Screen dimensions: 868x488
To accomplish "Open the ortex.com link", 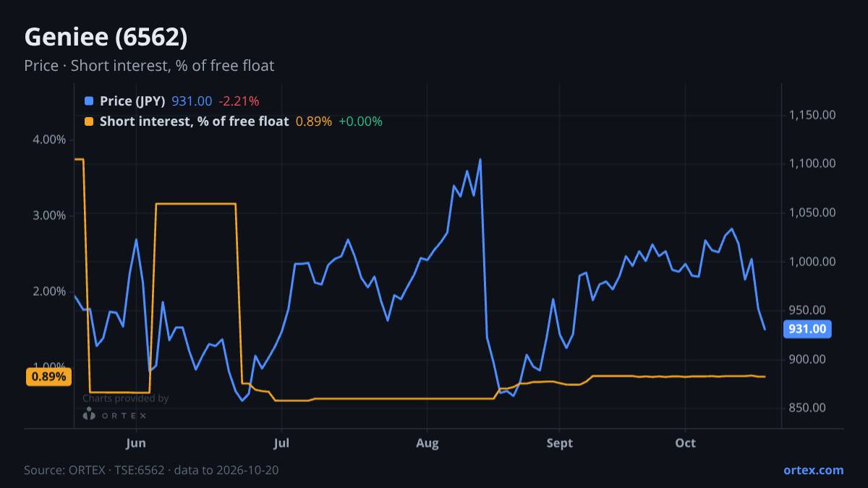I will point(814,470).
